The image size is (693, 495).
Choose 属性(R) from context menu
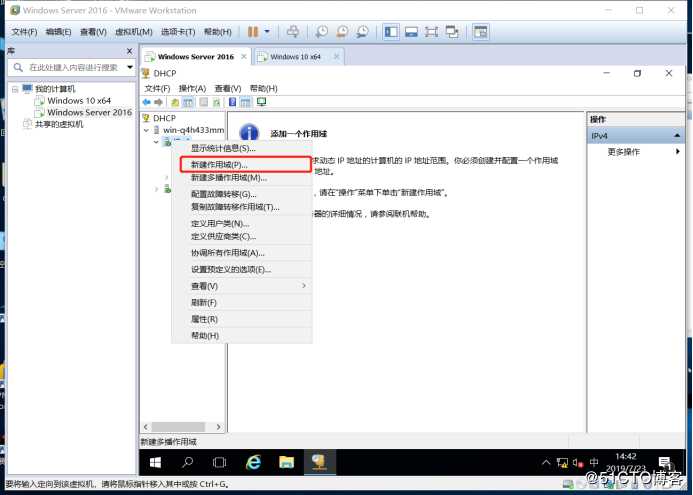click(x=242, y=319)
